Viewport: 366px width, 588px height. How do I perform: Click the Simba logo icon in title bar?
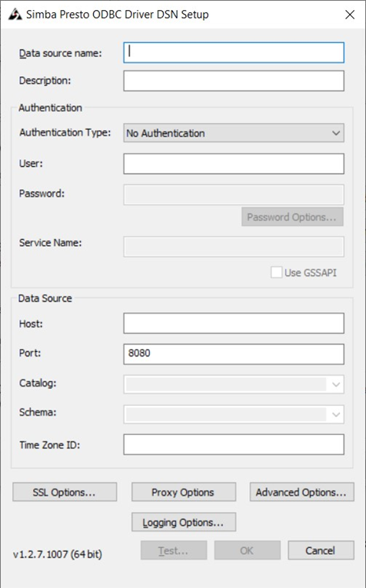click(15, 15)
